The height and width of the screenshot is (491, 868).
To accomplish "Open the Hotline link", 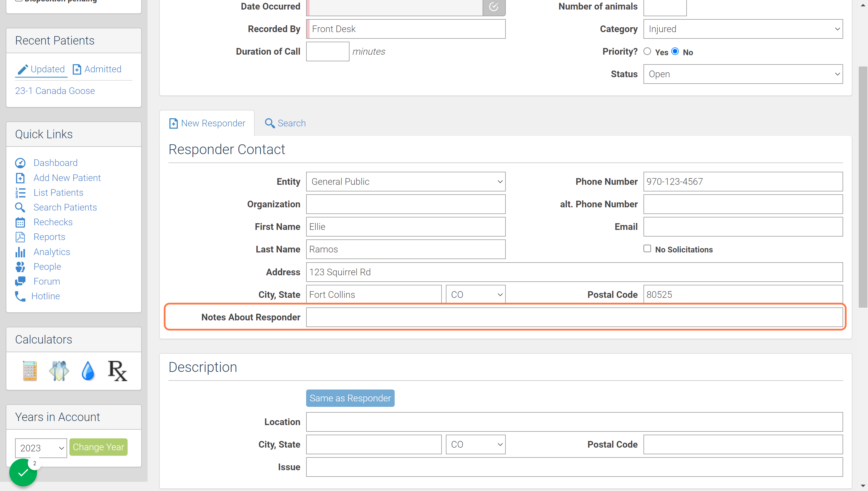I will [45, 296].
